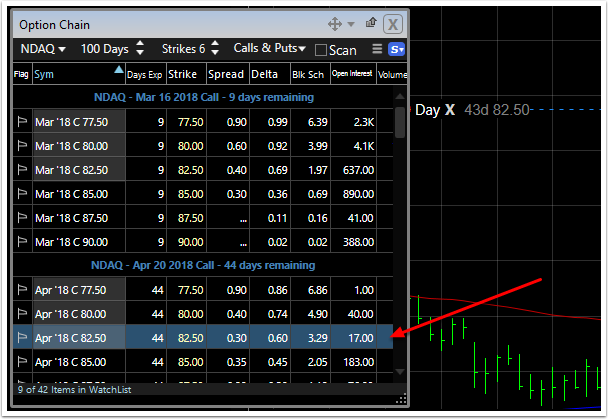
Task: Increase Strikes 6 with up arrow
Action: [214, 44]
